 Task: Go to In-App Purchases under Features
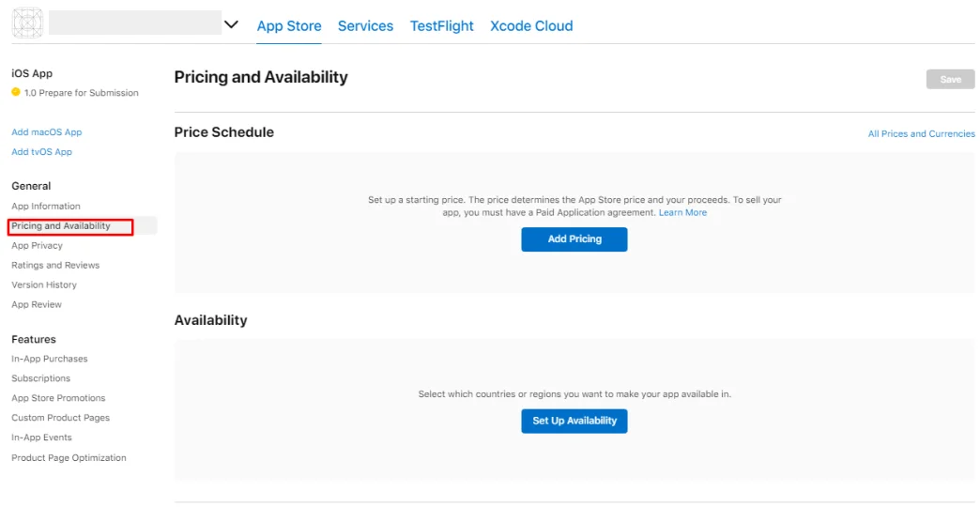click(50, 359)
